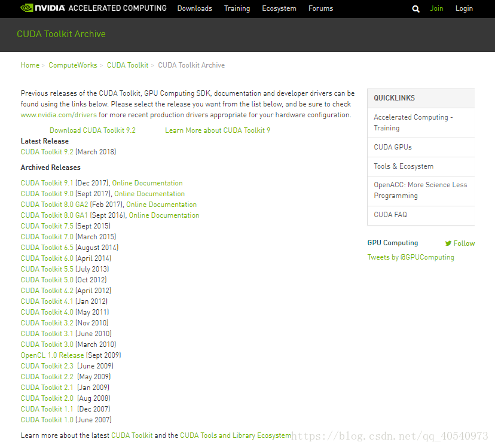The image size is (495, 448).
Task: Open CUDA Toolkit 7.5 link
Action: pos(47,226)
